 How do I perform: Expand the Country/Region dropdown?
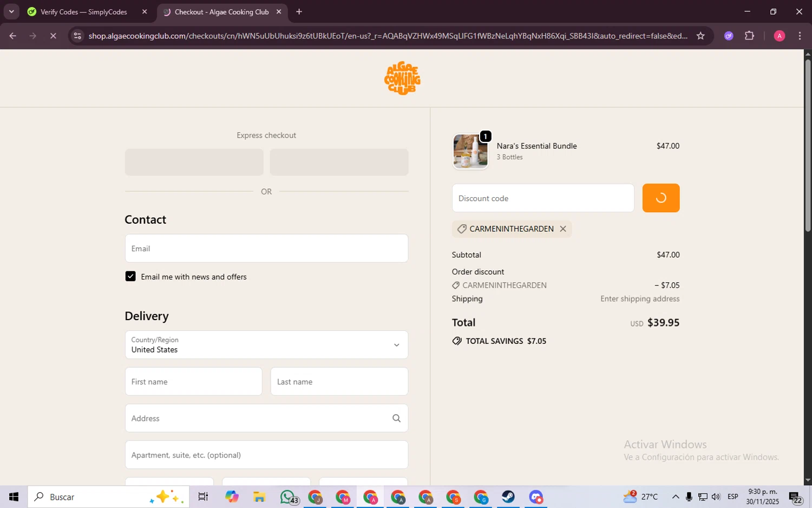[266, 344]
